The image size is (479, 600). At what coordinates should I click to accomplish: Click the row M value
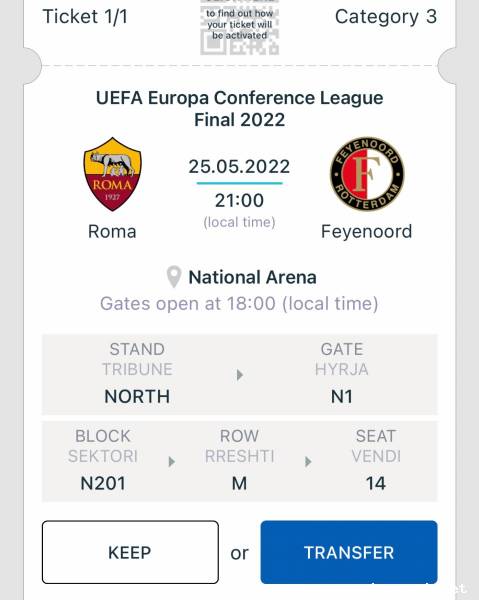click(x=240, y=483)
